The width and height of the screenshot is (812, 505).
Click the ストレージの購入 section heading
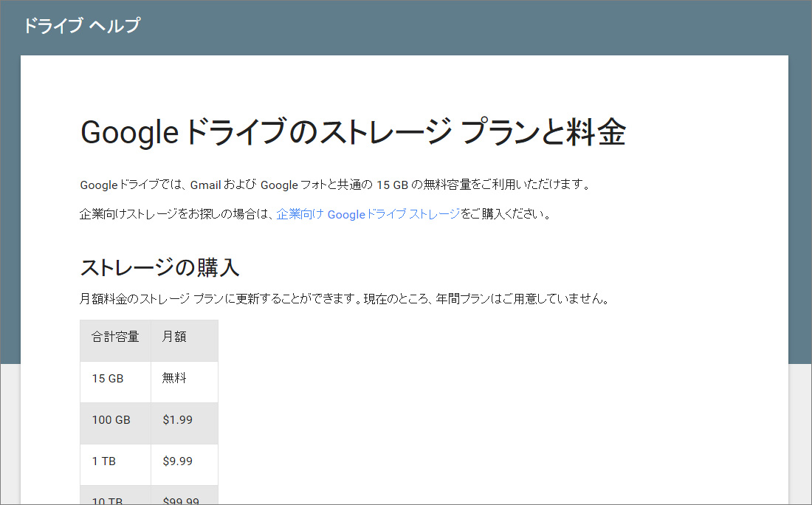tap(159, 268)
